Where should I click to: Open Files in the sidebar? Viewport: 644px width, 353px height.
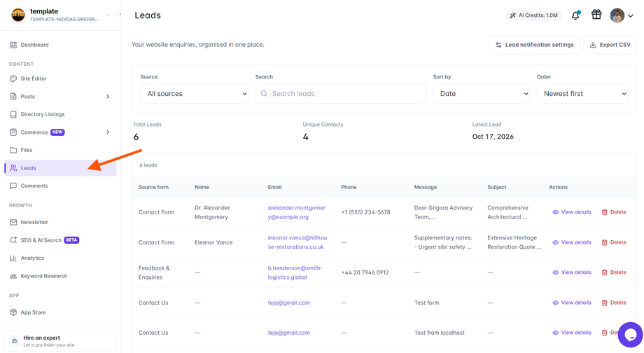(60, 150)
